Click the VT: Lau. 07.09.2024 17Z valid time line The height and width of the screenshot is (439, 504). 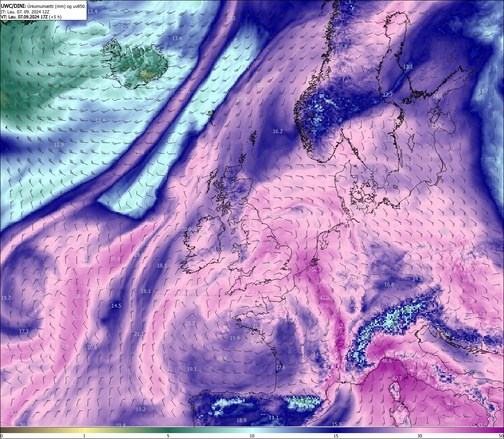point(31,17)
